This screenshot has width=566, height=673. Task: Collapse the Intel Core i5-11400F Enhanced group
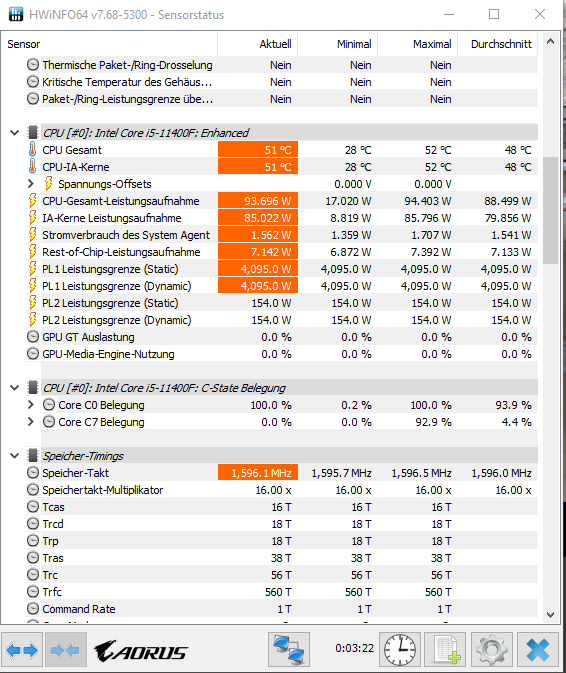click(x=15, y=133)
